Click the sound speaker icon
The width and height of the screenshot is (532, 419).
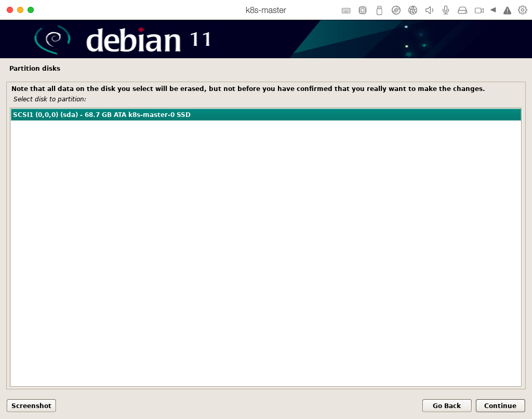429,10
